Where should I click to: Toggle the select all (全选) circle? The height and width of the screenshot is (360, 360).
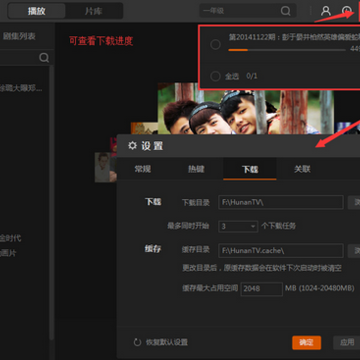pyautogui.click(x=215, y=76)
